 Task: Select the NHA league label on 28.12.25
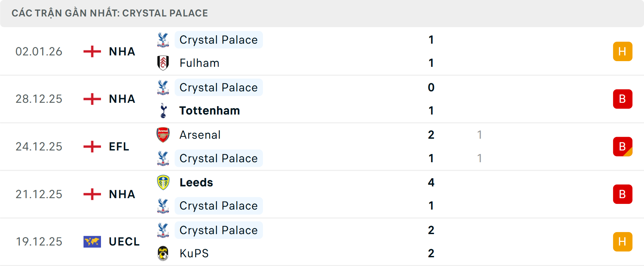tap(121, 99)
